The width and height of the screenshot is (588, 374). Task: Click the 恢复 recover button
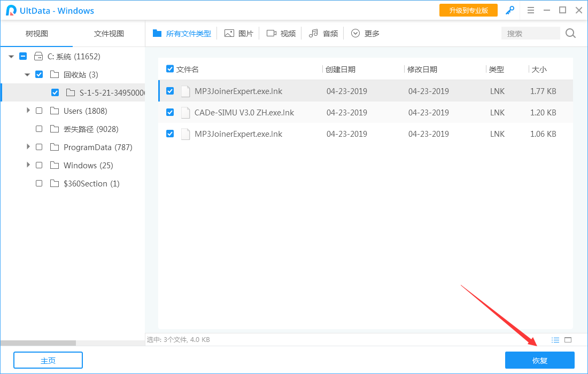(540, 361)
